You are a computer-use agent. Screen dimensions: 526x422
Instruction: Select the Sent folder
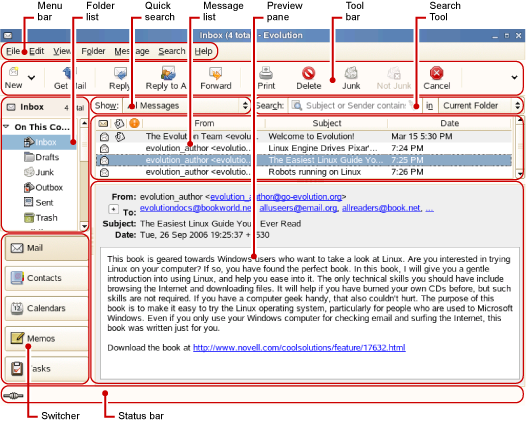tap(39, 203)
